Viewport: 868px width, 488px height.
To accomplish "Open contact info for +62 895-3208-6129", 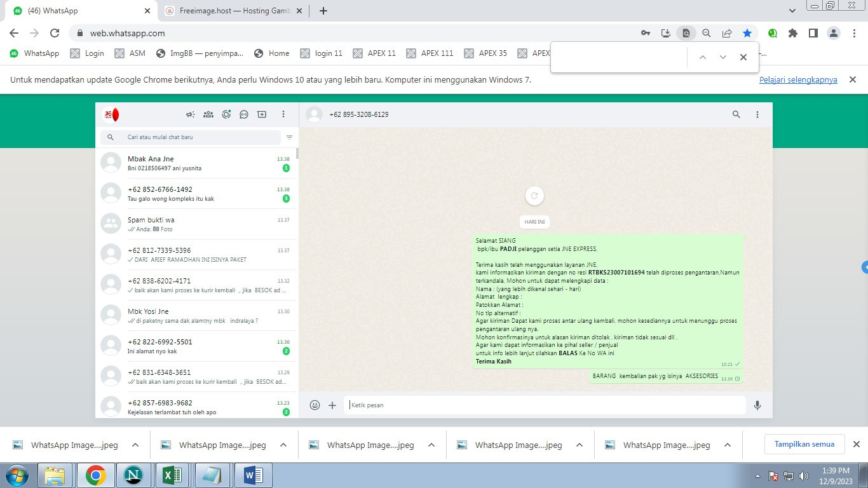I will [x=359, y=114].
